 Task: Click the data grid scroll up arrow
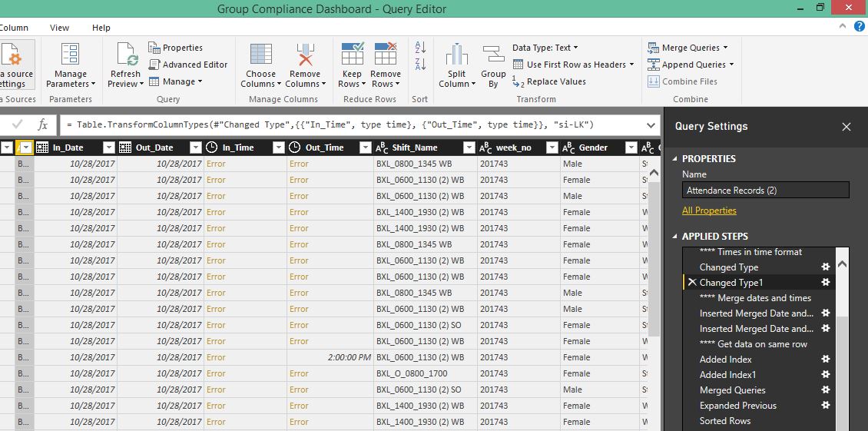point(653,174)
